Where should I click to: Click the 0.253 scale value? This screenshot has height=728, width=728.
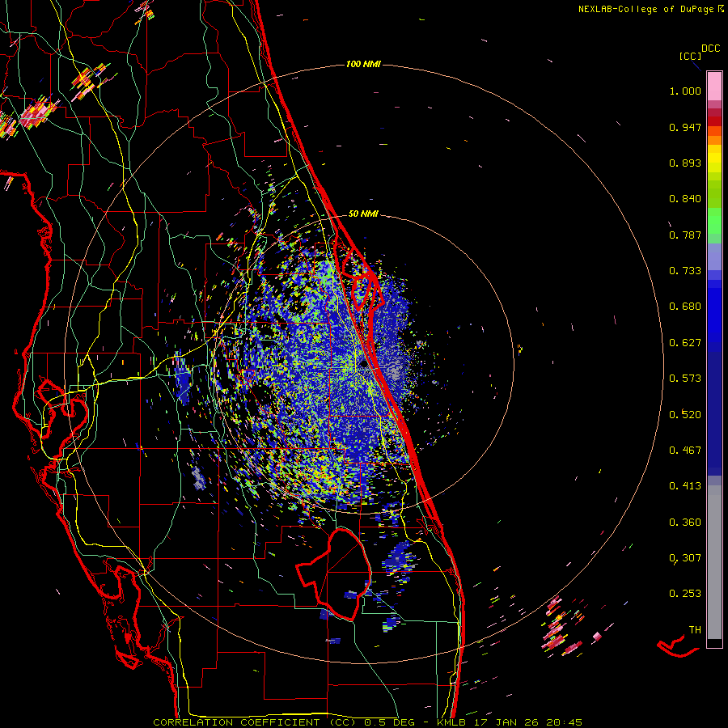(x=685, y=594)
